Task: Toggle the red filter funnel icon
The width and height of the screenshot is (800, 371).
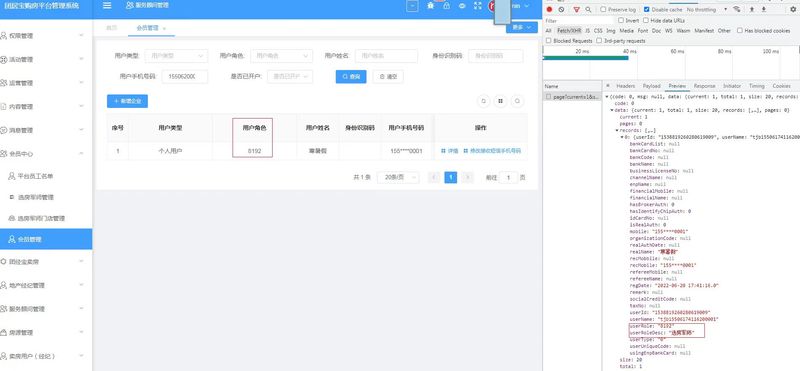Action: [x=577, y=9]
